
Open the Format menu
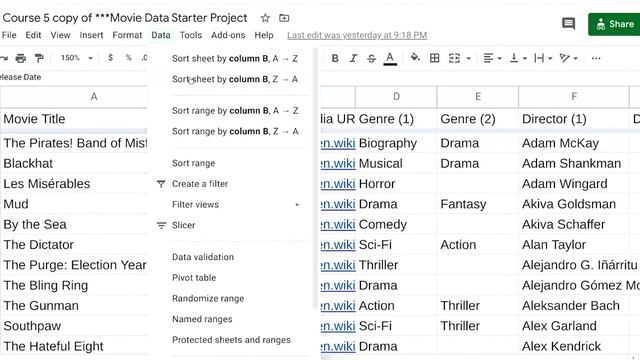127,35
